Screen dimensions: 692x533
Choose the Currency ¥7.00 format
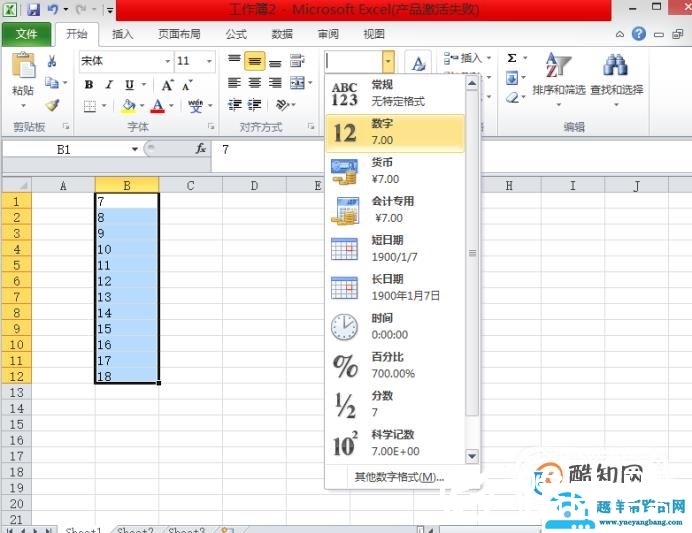(395, 171)
